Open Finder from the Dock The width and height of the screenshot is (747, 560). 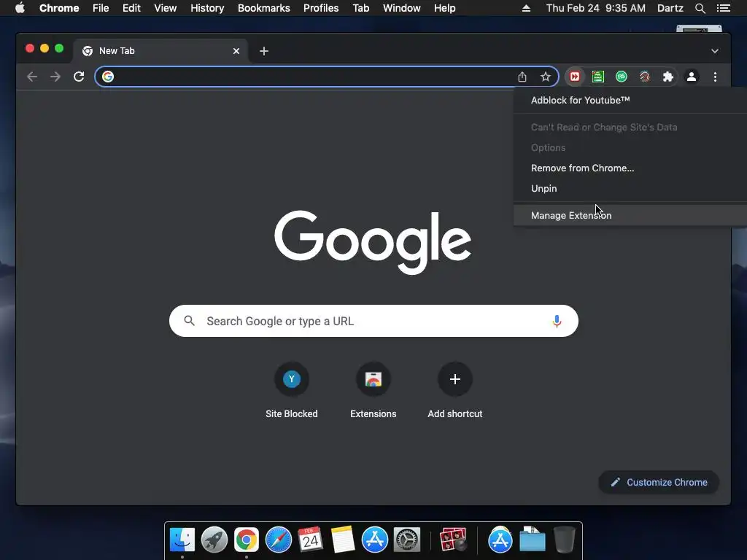click(x=182, y=540)
